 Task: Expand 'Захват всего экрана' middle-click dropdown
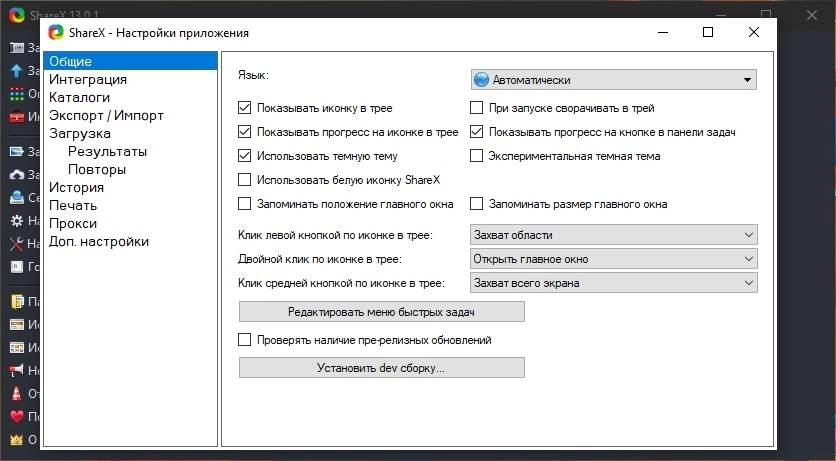[x=613, y=283]
